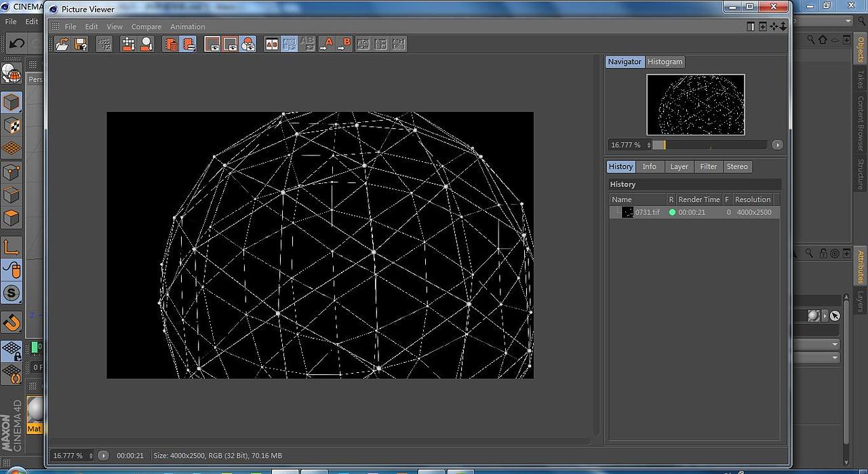Set current image as A
The image size is (868, 474).
(326, 44)
